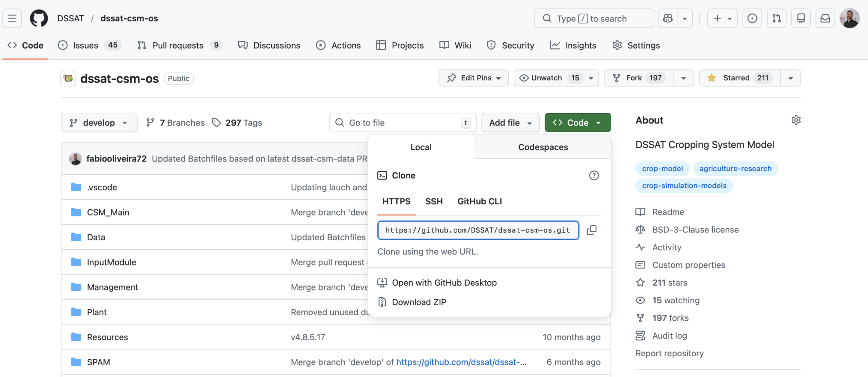Switch clone method to SSH
868x377 pixels.
(434, 202)
